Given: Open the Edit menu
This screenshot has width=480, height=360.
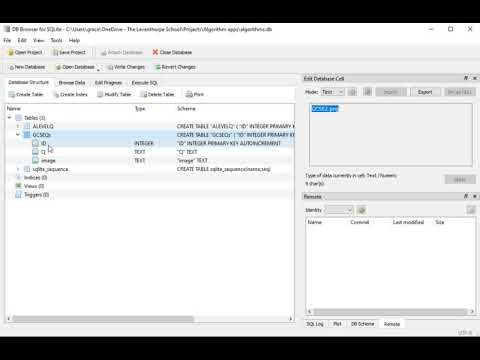Looking at the screenshot, I should pos(22,40).
